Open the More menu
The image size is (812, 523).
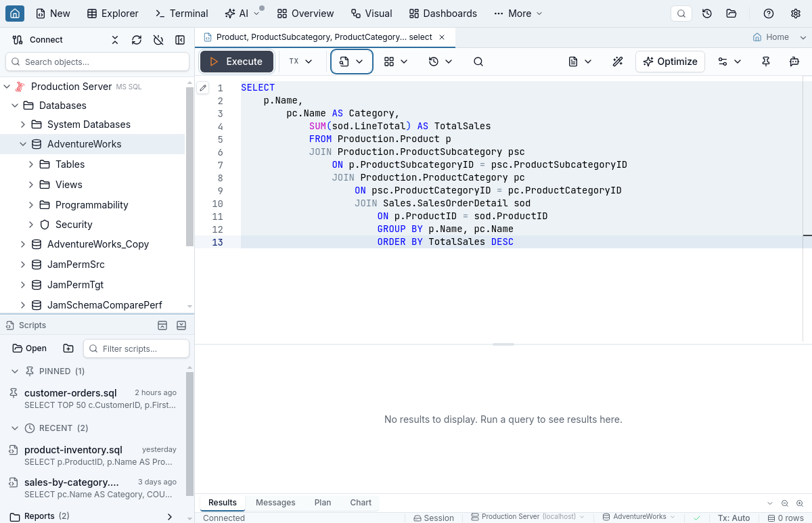pyautogui.click(x=518, y=14)
